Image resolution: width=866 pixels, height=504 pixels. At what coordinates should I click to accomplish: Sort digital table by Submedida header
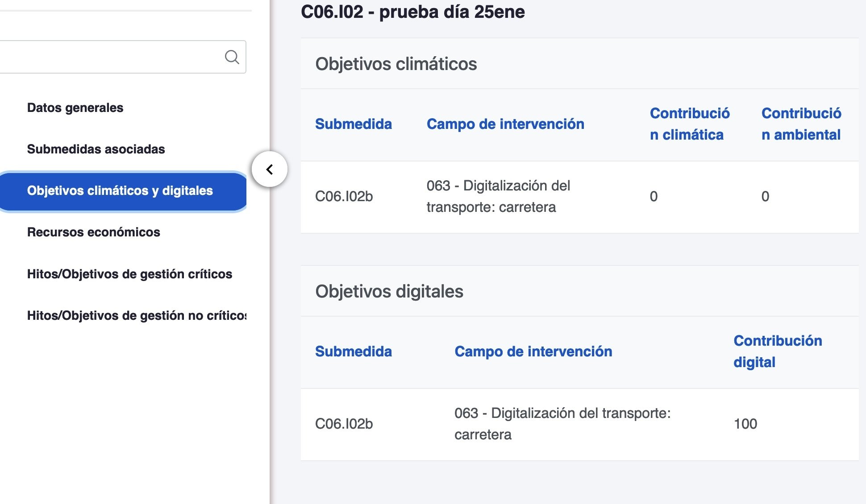click(353, 351)
